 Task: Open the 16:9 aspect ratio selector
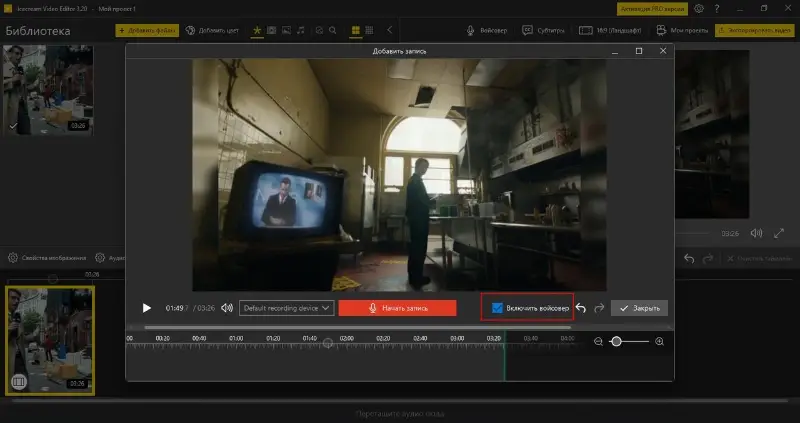[610, 31]
